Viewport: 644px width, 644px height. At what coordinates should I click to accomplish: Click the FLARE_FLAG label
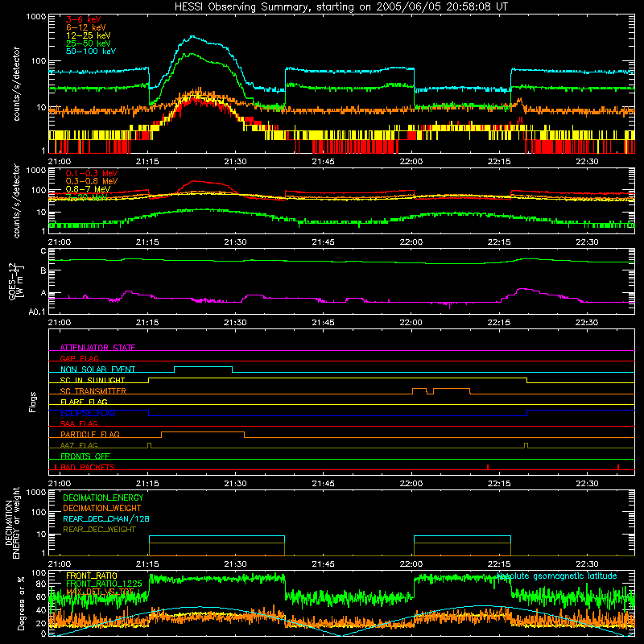point(84,402)
